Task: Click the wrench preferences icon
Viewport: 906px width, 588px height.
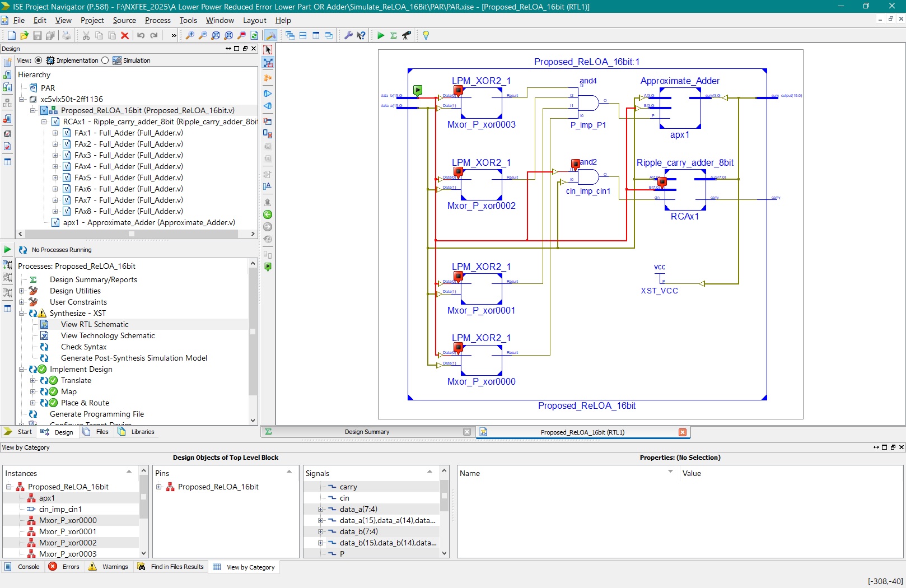Action: pos(348,35)
